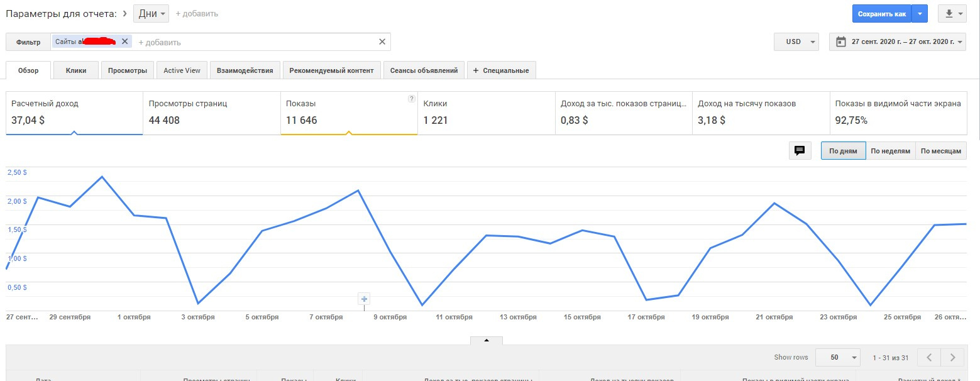Switch to the Взаимодействия tab
Screen dimensions: 980x381
pyautogui.click(x=245, y=70)
